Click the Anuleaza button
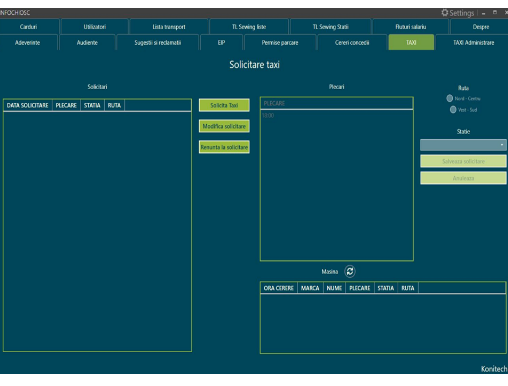Screen dimensions: 508x386 463,178
